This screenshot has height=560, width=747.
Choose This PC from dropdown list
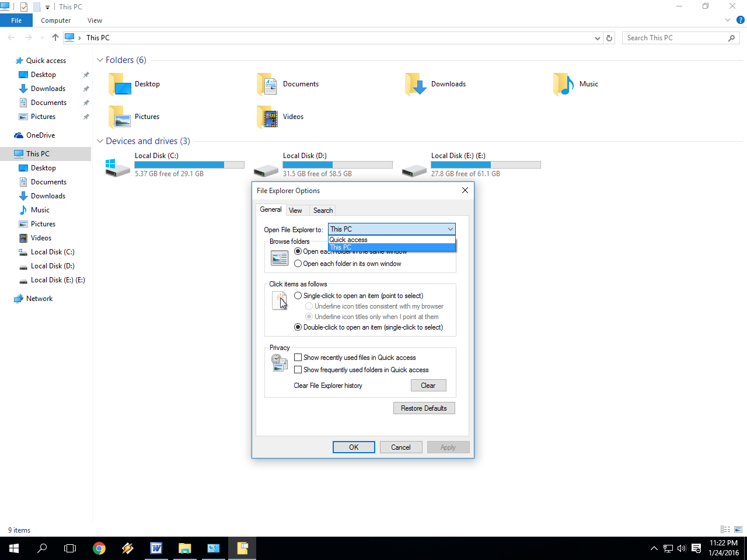pos(392,247)
